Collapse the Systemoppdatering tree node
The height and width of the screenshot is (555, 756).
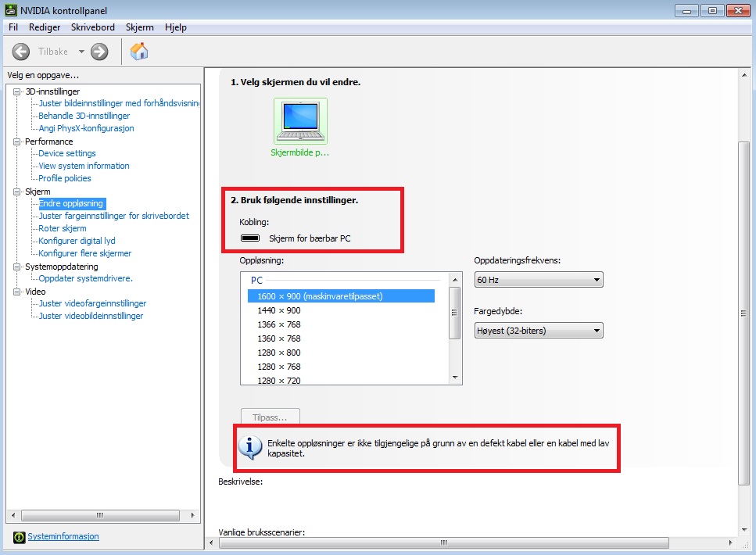(x=17, y=267)
